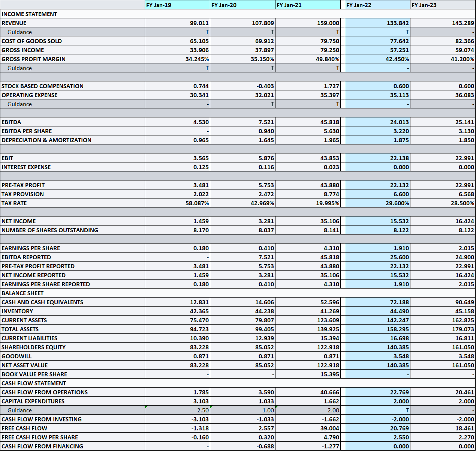Select the FY Jan-21 revenue cell 159.000
The height and width of the screenshot is (451, 476).
point(308,23)
